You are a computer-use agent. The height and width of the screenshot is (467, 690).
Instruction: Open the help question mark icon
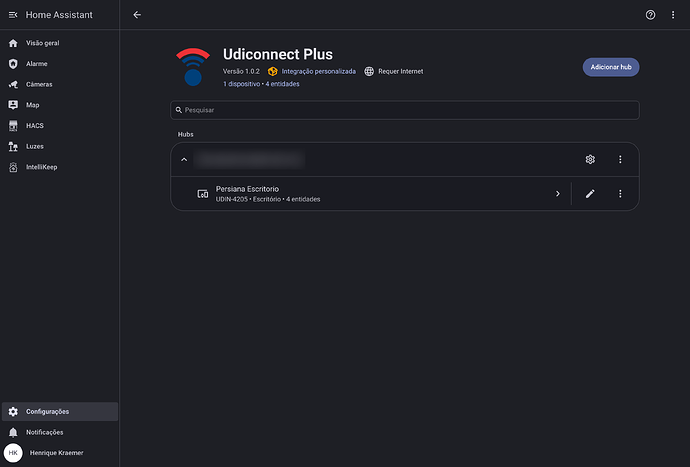point(650,15)
